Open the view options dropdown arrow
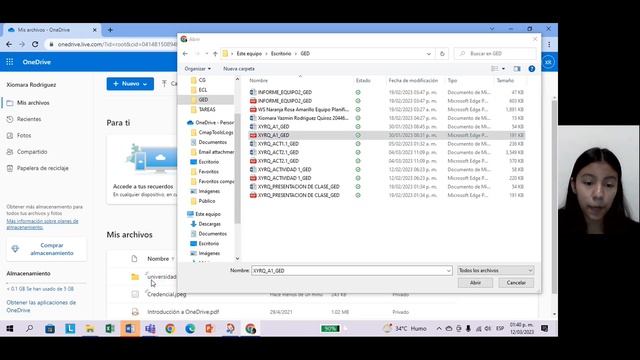 [x=503, y=69]
